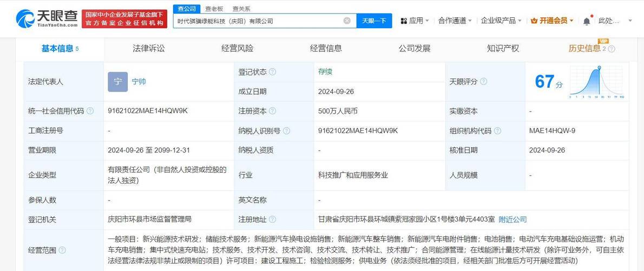This screenshot has width=644, height=271.
Task: Click registered capital 500万人民币
Action: [338, 111]
